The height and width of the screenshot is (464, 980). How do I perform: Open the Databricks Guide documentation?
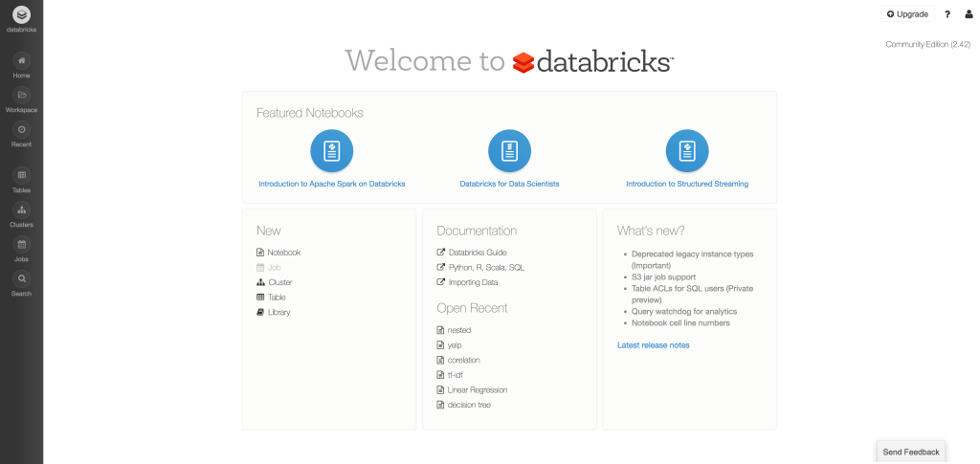(x=472, y=253)
